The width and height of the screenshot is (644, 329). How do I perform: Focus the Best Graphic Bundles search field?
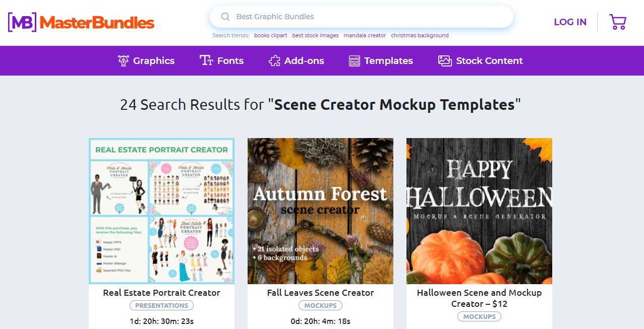click(362, 17)
